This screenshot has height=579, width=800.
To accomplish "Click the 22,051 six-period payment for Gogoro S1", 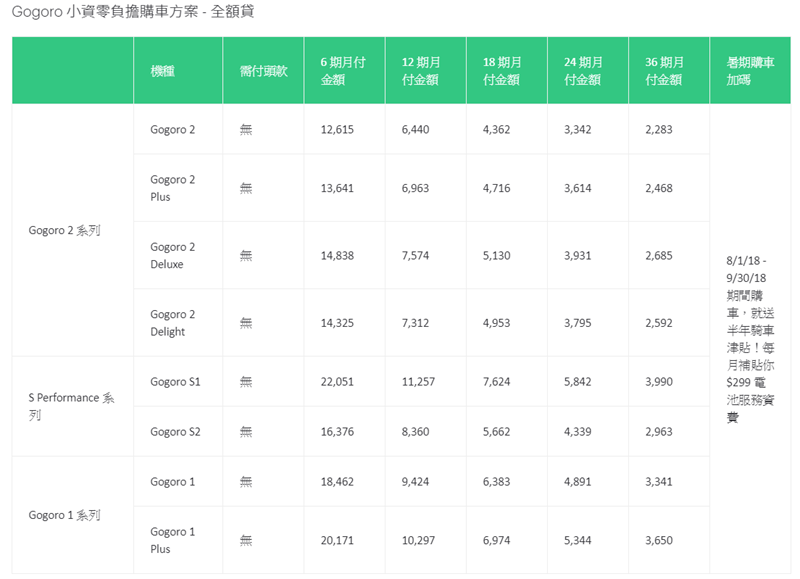I will [x=337, y=382].
